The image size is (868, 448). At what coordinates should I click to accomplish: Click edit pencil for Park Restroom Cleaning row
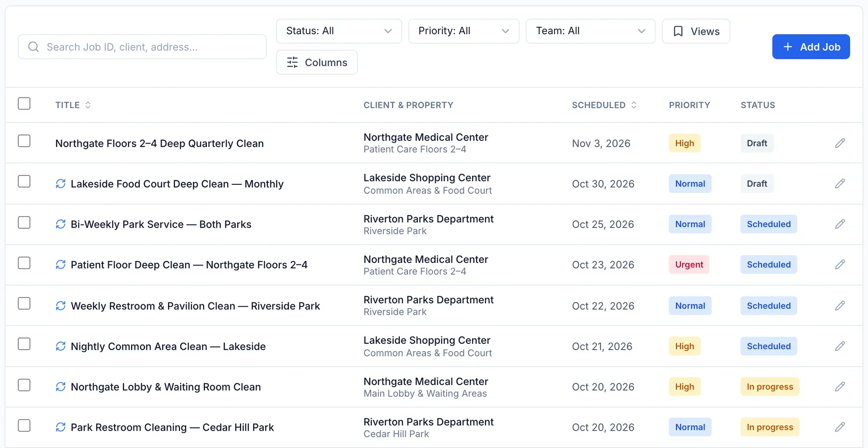click(840, 427)
